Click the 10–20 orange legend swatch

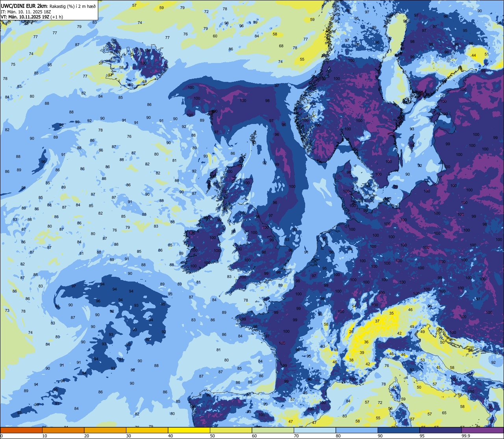(x=63, y=430)
